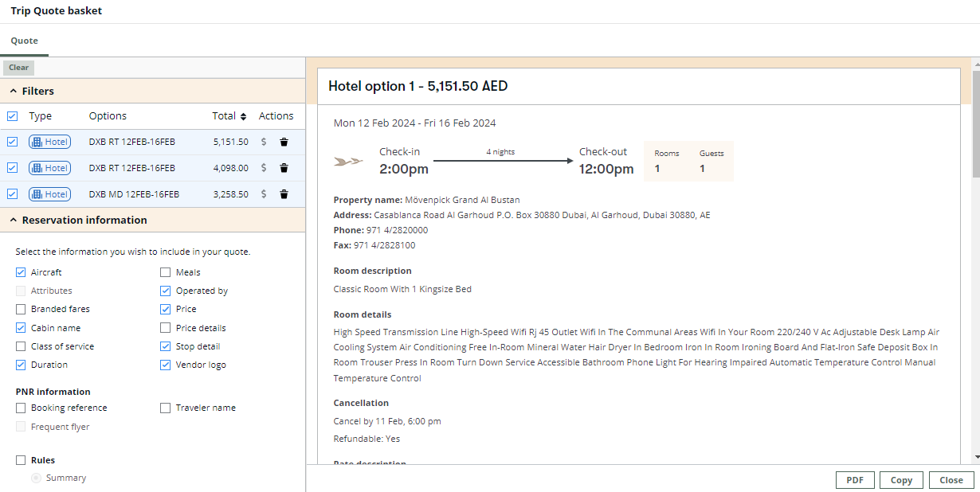The width and height of the screenshot is (980, 492).
Task: Click the Hotel badge on DXB MD row
Action: [49, 194]
